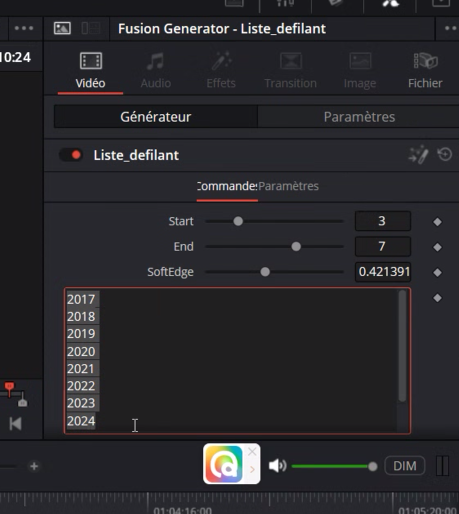Add keyframe for the text list field
This screenshot has height=514, width=459.
[x=437, y=298]
